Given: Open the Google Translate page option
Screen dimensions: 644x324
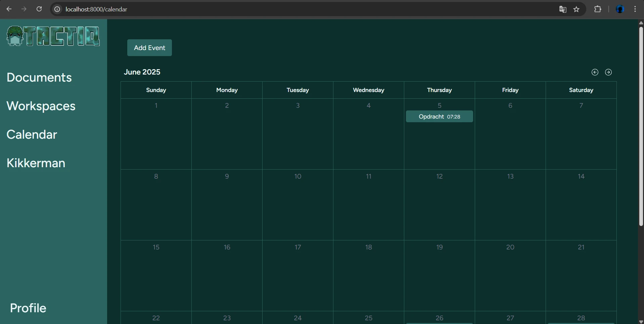Looking at the screenshot, I should click(563, 9).
